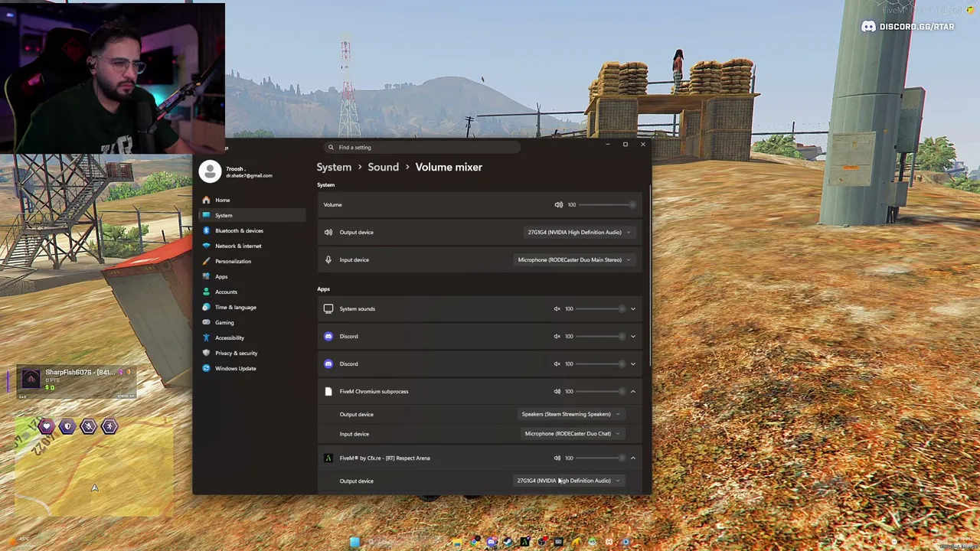Screen dimensions: 980x551
Task: Open Microphone (RODECaster Duo Chat) dropdown
Action: (x=573, y=433)
